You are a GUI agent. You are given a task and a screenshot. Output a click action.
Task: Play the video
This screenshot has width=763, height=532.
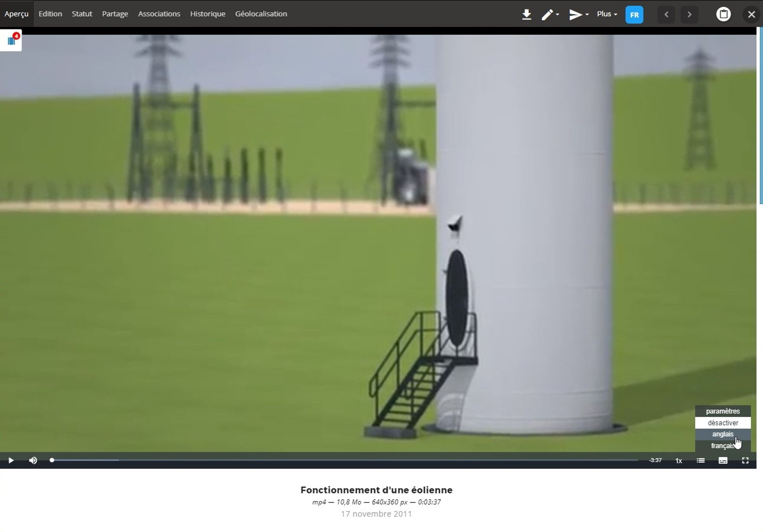pyautogui.click(x=11, y=460)
